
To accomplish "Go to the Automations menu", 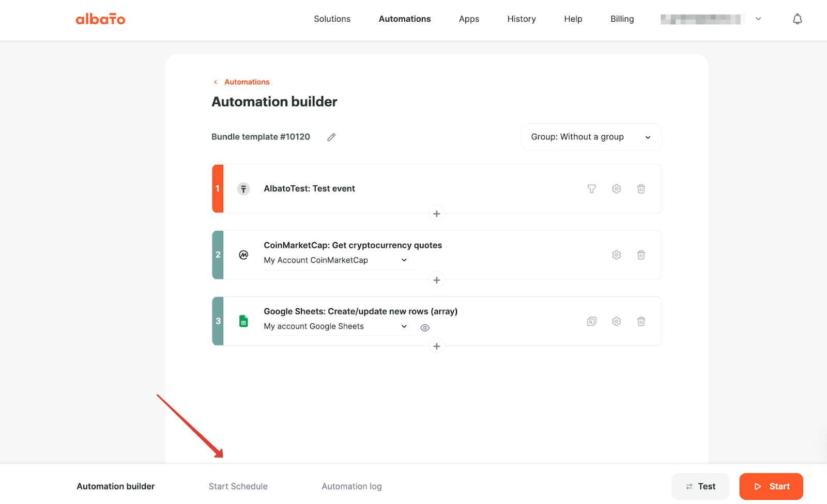I will (x=405, y=19).
